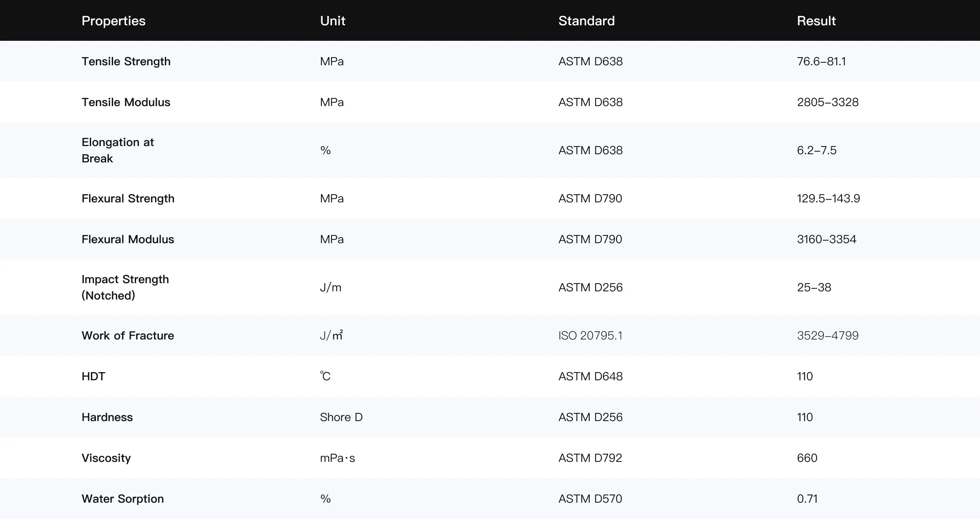
Task: Select the Flexural Strength row label
Action: [x=128, y=198]
